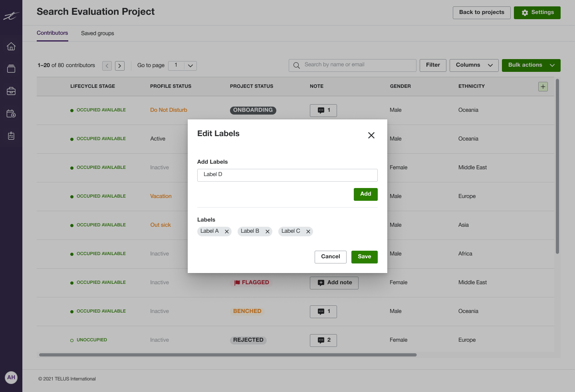
Task: Click the green plus icon to add a column
Action: [543, 86]
